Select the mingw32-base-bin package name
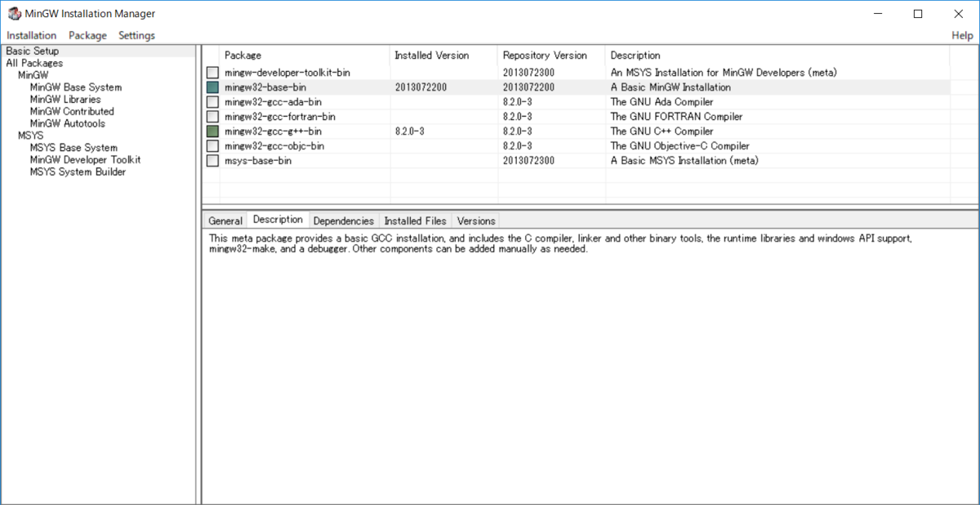This screenshot has height=505, width=980. pyautogui.click(x=265, y=87)
